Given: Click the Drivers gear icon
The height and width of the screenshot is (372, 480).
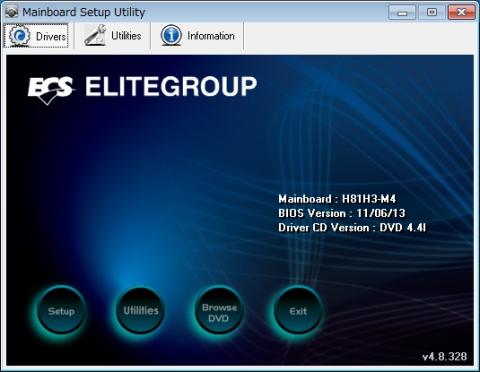Looking at the screenshot, I should 20,35.
